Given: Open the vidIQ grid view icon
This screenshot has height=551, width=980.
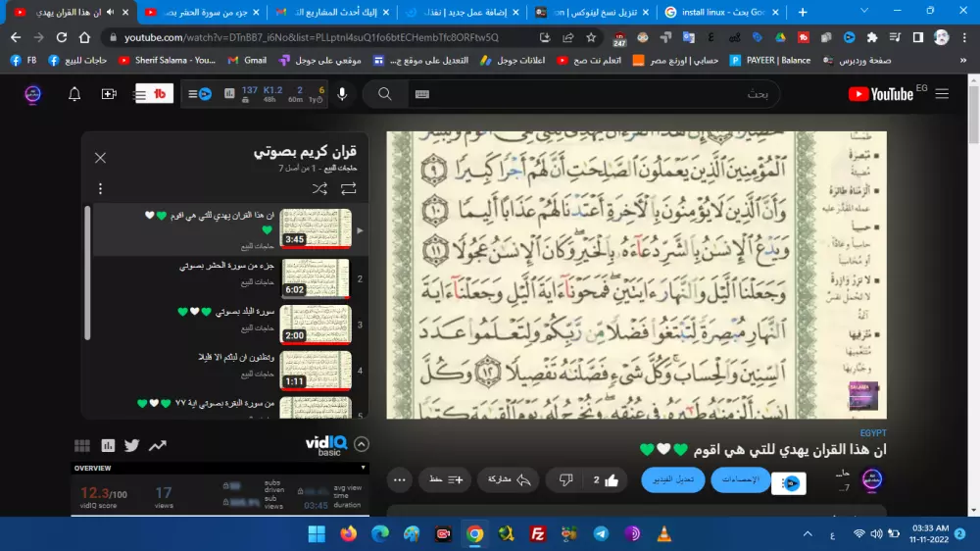Looking at the screenshot, I should pos(82,445).
